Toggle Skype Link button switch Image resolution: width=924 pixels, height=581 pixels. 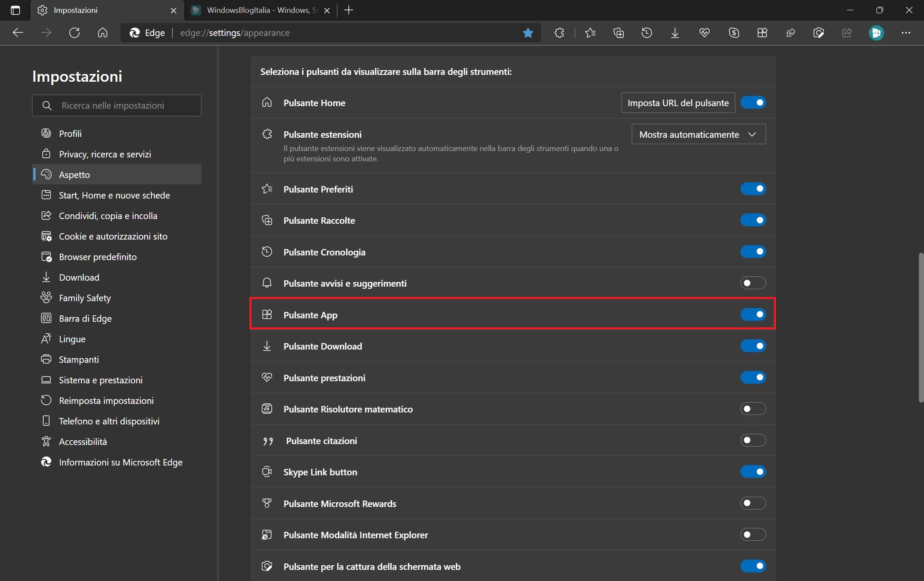pyautogui.click(x=753, y=471)
